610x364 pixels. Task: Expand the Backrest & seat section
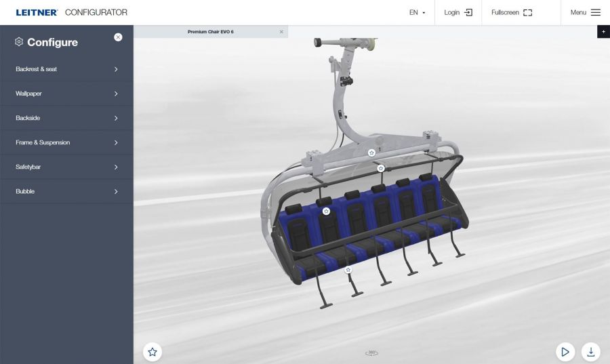(66, 69)
